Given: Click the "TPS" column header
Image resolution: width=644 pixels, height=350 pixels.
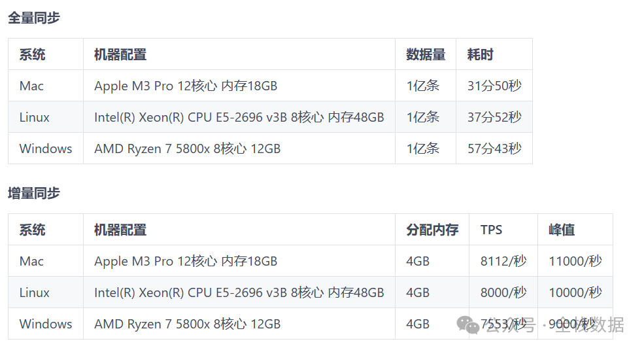Looking at the screenshot, I should (491, 230).
